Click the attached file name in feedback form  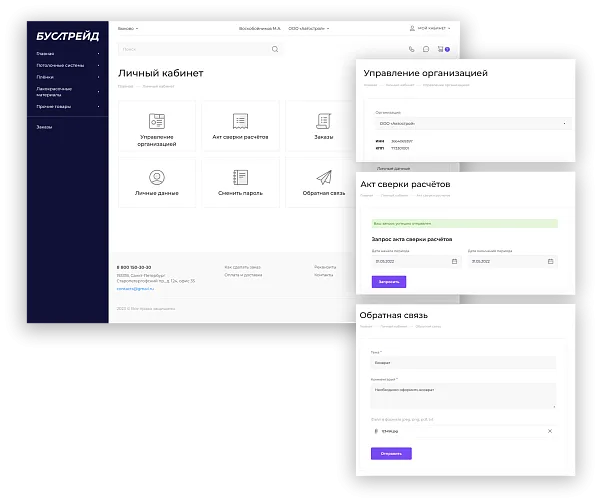click(390, 431)
